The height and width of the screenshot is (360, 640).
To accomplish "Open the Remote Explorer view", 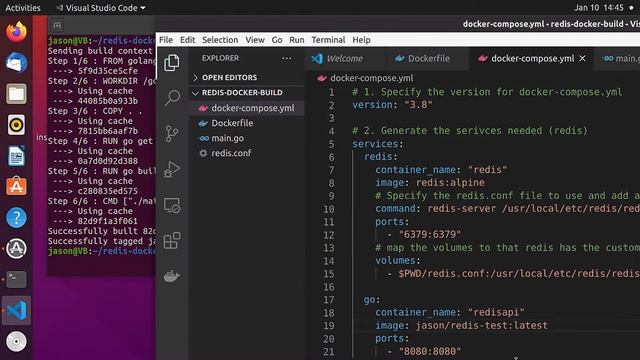I will (x=172, y=205).
